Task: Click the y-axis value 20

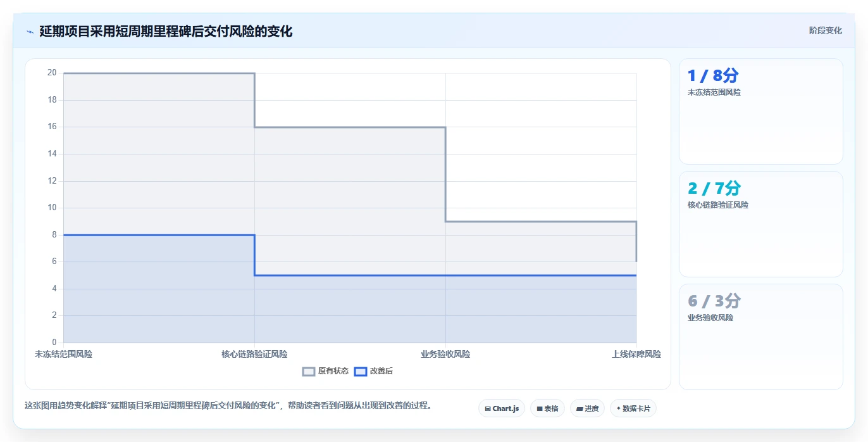Action: (52, 73)
